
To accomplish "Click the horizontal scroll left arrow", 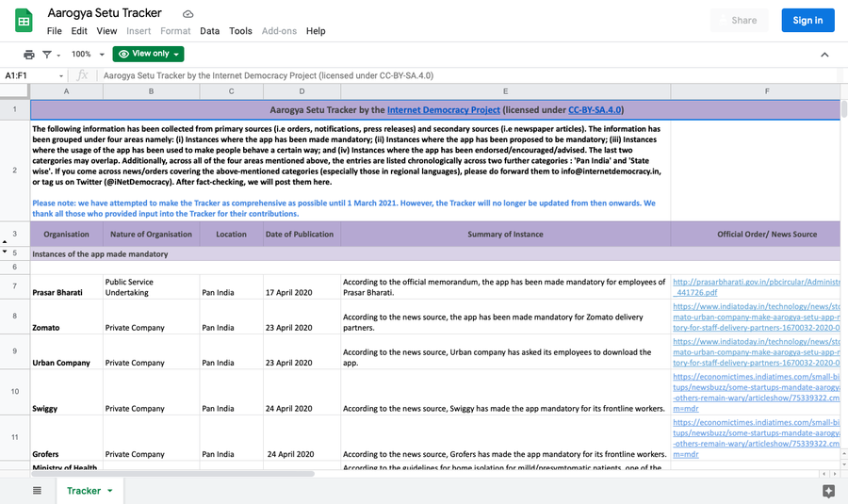I will [x=824, y=474].
